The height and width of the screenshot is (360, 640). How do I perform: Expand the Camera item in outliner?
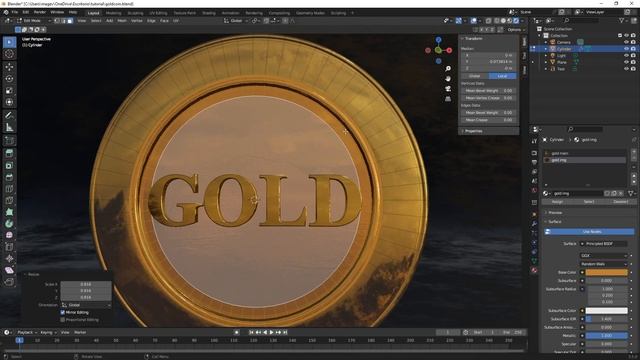point(546,42)
